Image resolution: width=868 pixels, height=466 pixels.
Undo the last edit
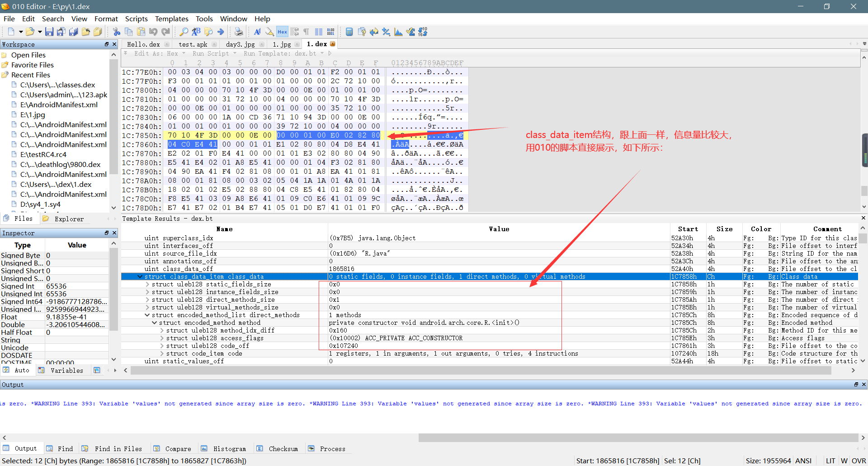tap(153, 32)
